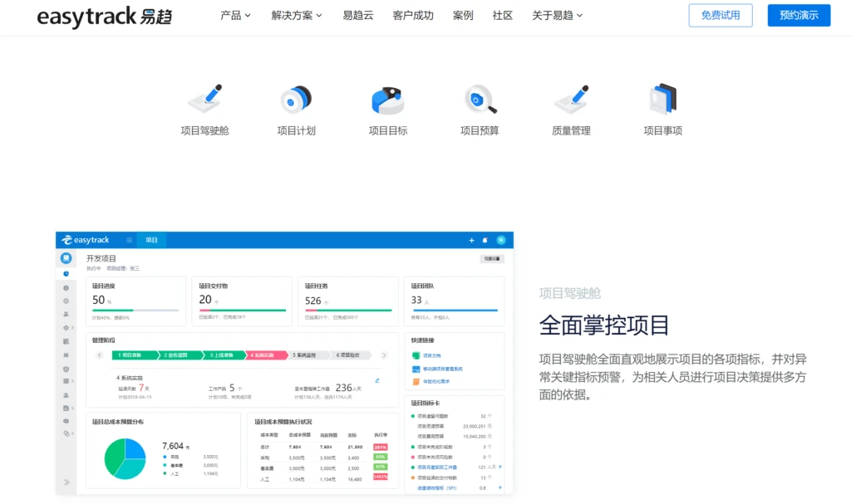Click the hamburger menu icon in the dashboard header

[x=129, y=239]
